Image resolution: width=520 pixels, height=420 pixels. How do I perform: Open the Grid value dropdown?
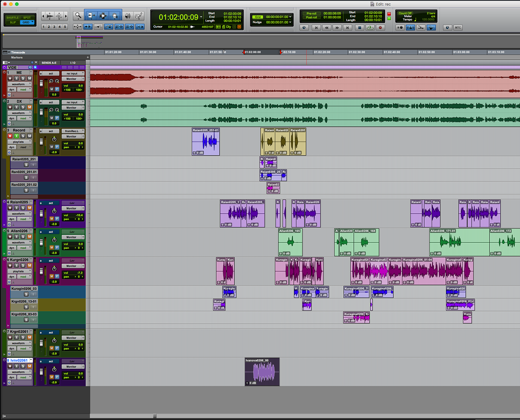click(290, 17)
